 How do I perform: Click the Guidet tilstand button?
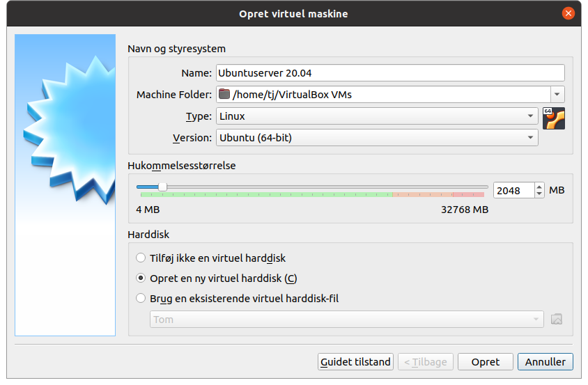coord(355,362)
